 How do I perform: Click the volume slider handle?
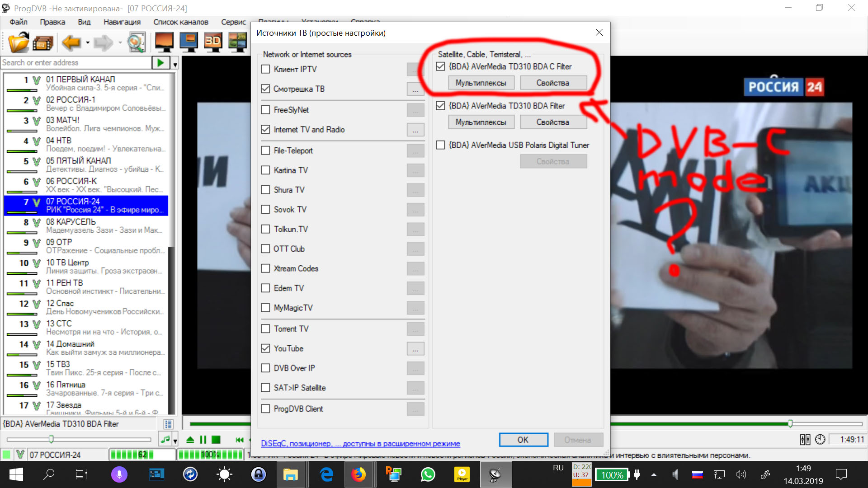coord(51,439)
